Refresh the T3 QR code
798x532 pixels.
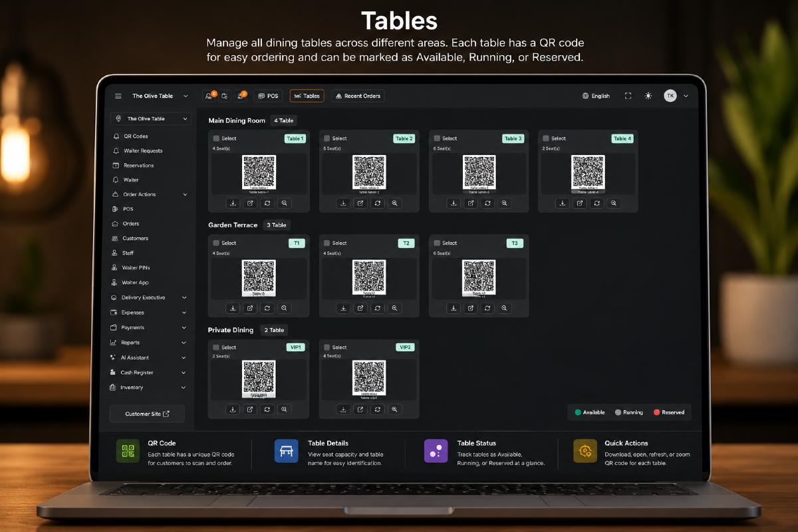[x=488, y=308]
